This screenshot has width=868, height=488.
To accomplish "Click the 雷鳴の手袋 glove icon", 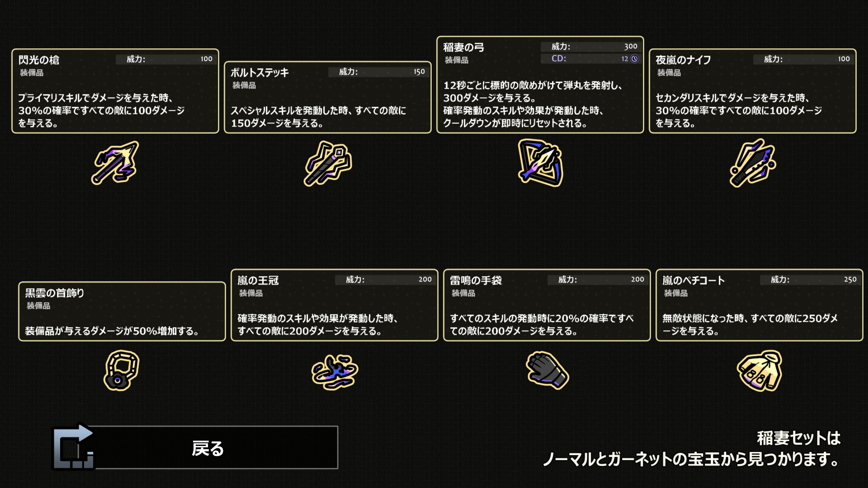I will click(x=547, y=370).
